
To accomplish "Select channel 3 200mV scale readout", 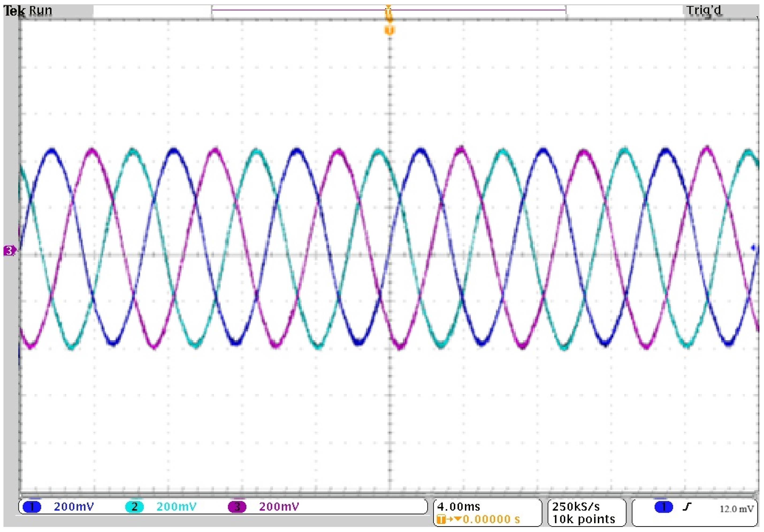I will [x=279, y=507].
